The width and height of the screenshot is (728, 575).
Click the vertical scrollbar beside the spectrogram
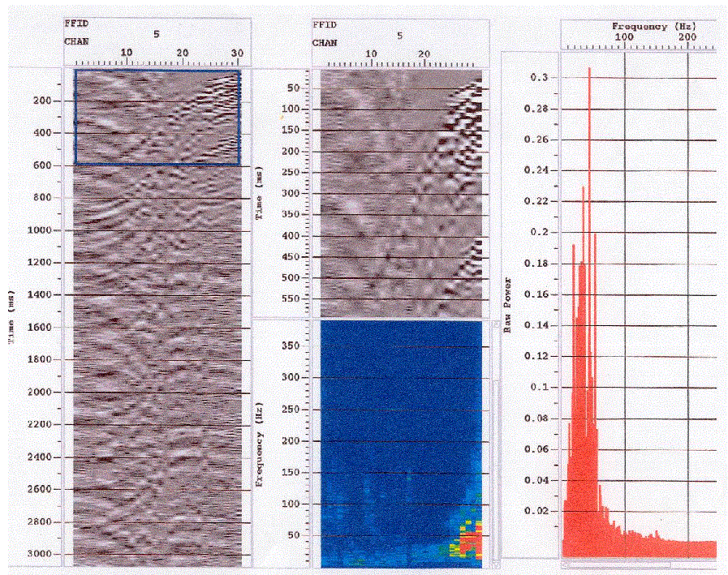coord(496,443)
